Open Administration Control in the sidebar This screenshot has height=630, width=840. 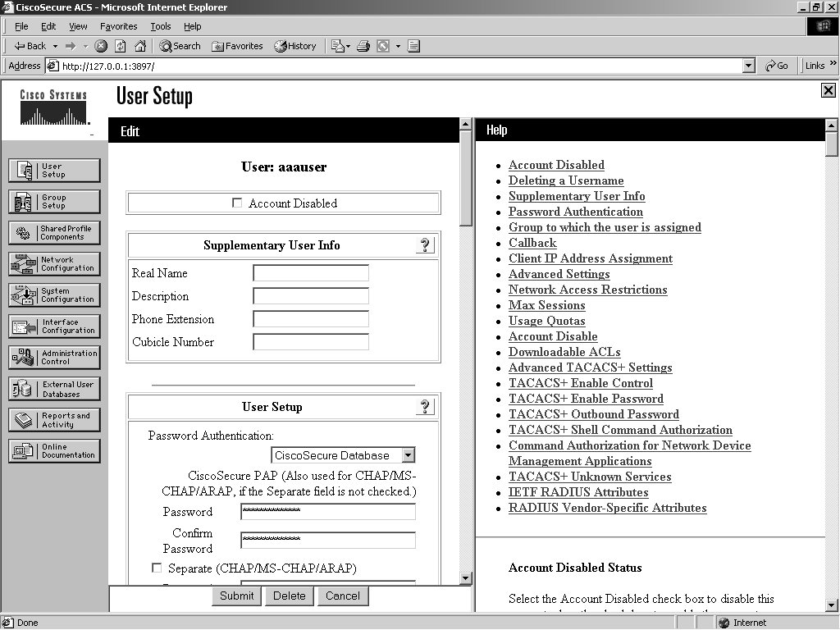click(x=54, y=358)
